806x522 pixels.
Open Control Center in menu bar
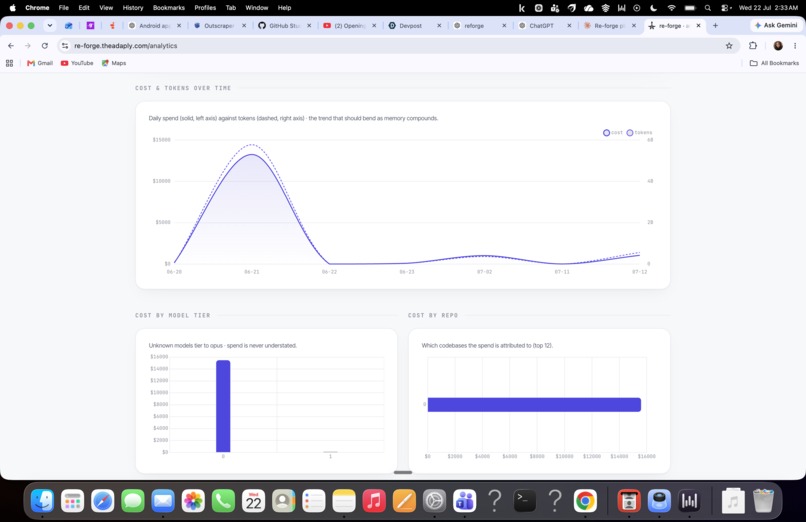pyautogui.click(x=726, y=8)
